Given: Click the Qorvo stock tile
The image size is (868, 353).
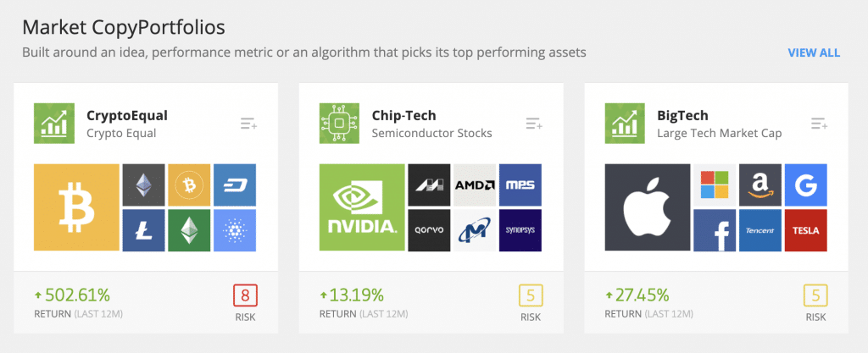Looking at the screenshot, I should tap(429, 230).
